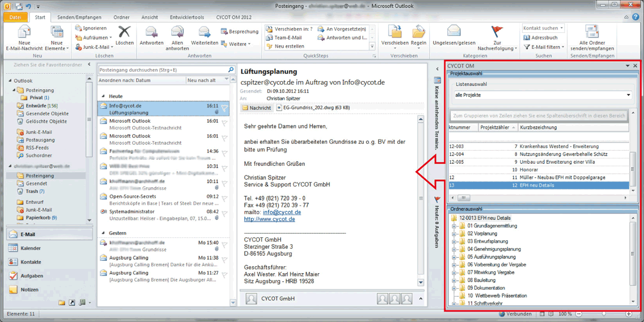Collapse the to-do bar arrow

[x=437, y=69]
